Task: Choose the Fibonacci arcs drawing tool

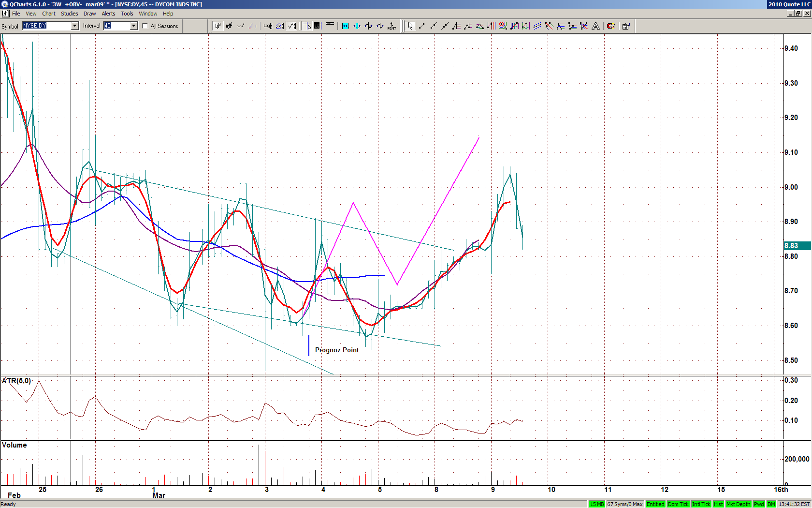Action: (x=503, y=26)
